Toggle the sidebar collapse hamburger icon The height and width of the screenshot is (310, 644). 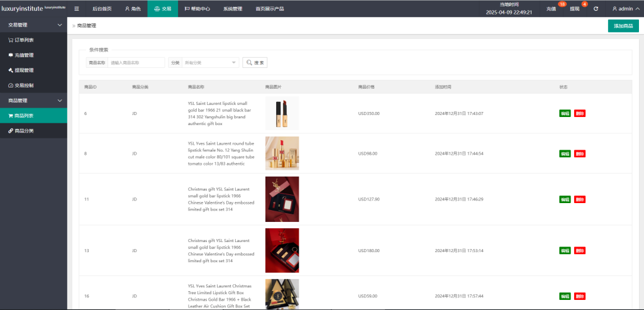tap(76, 9)
